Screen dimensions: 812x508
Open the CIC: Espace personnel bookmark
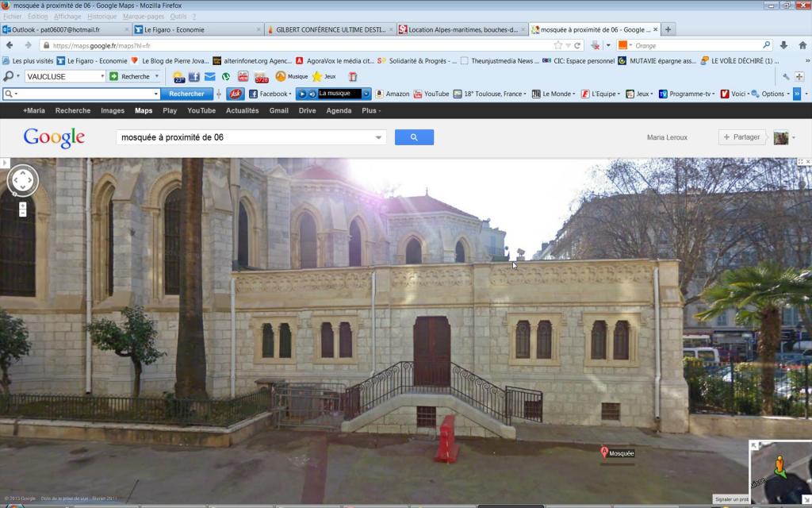point(578,60)
